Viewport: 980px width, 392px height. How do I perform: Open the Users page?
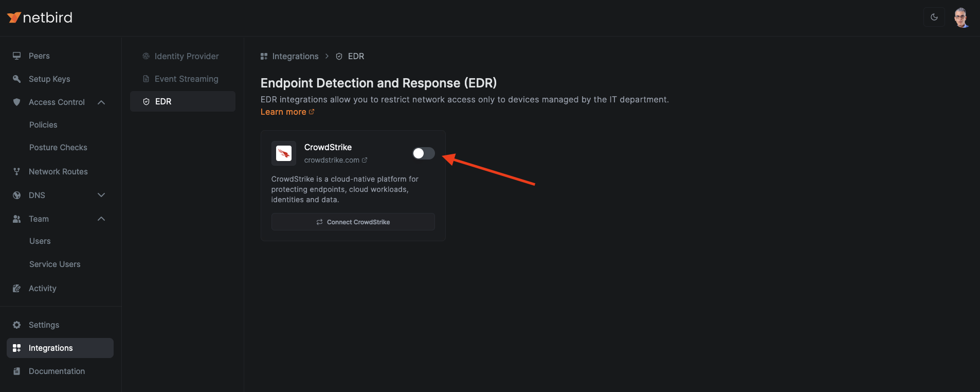(40, 241)
